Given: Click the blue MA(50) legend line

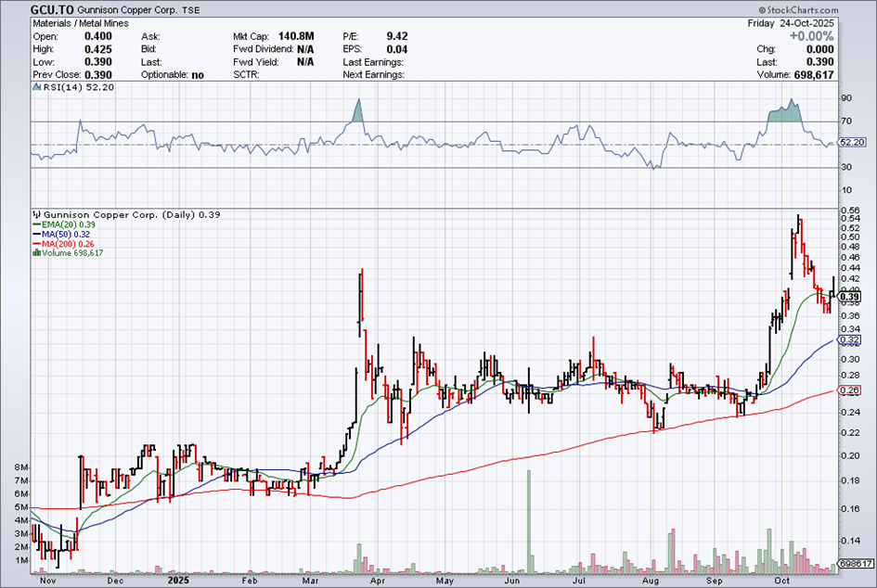Looking at the screenshot, I should pos(37,235).
